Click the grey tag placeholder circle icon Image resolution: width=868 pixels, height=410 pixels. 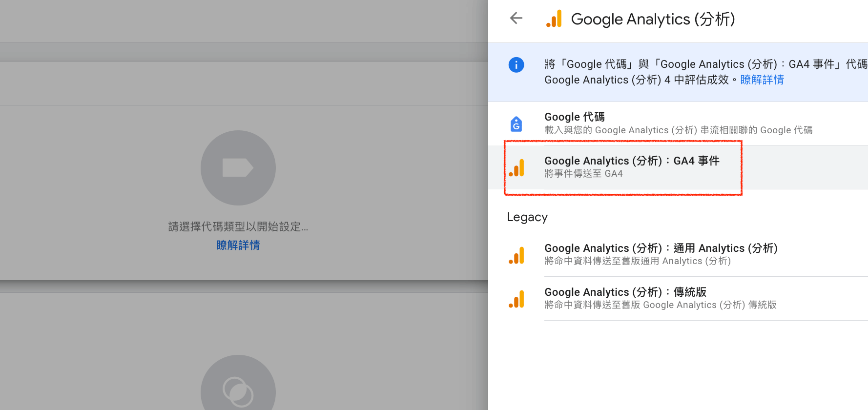238,168
